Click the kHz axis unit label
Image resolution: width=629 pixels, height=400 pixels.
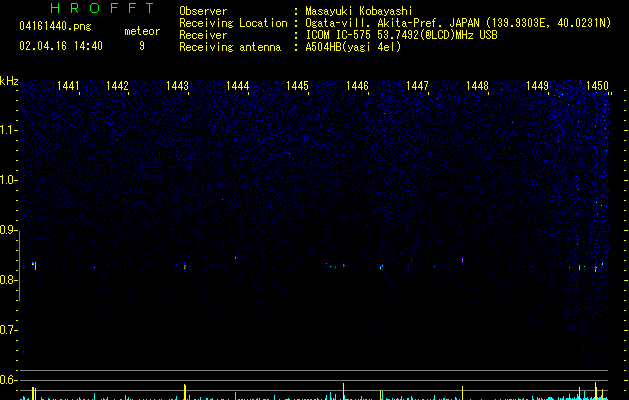click(x=9, y=81)
